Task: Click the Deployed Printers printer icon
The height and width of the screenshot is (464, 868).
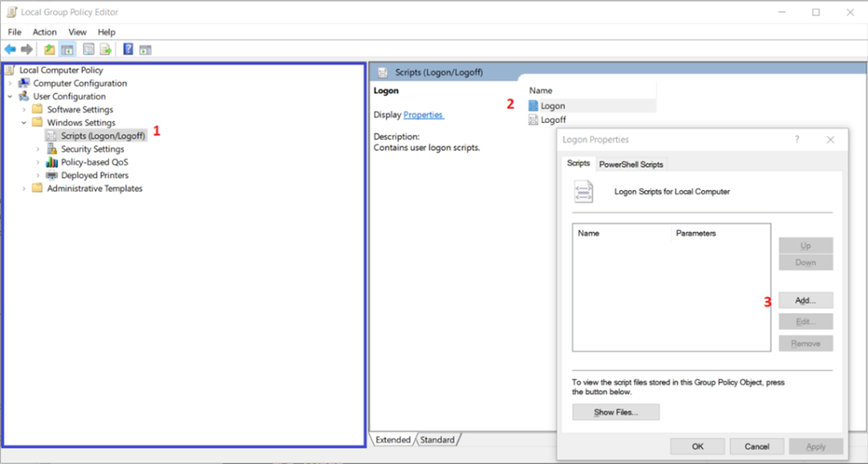Action: coord(52,176)
